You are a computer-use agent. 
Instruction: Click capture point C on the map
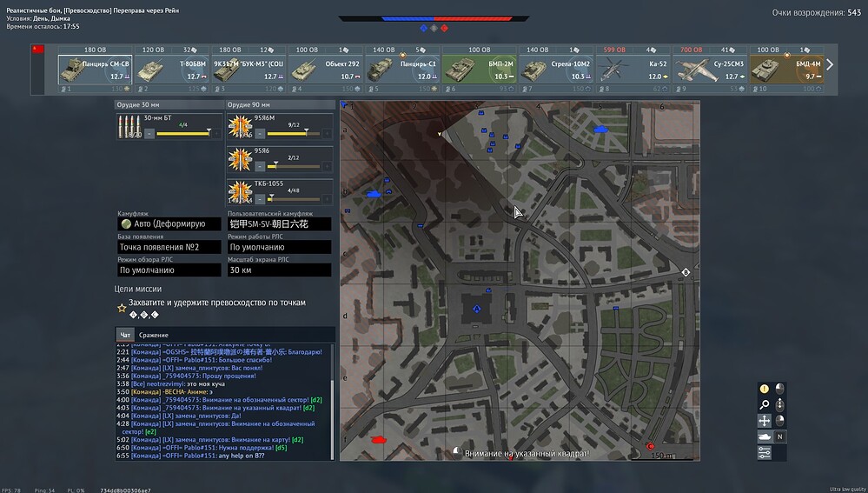coord(650,446)
